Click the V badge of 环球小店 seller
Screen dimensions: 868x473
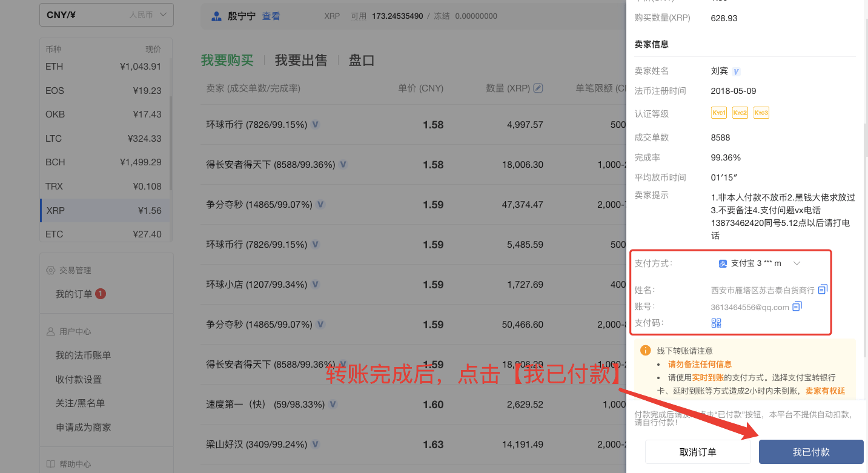point(316,284)
